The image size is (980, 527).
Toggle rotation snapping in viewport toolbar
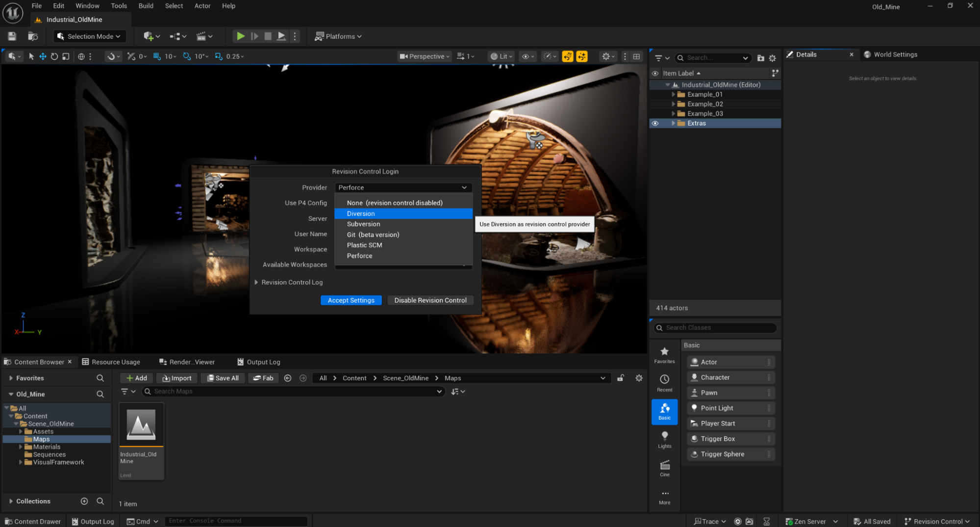[x=187, y=56]
